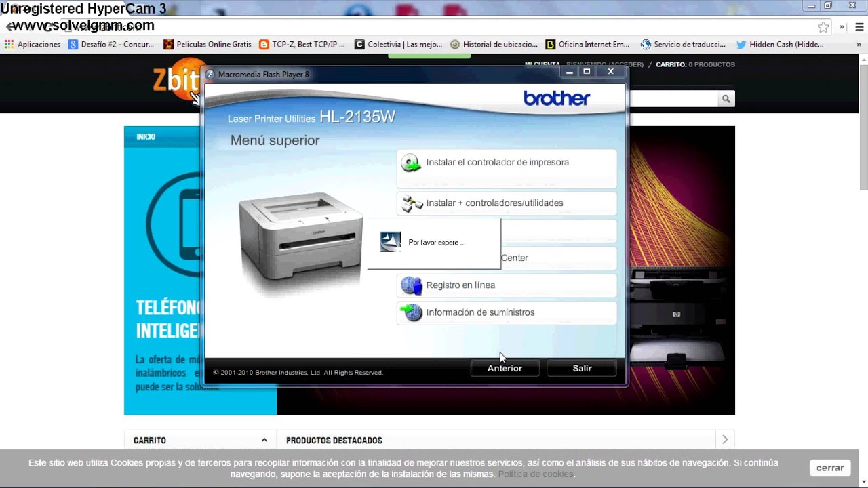Open the Servicio de traducción bookmark

click(x=684, y=45)
